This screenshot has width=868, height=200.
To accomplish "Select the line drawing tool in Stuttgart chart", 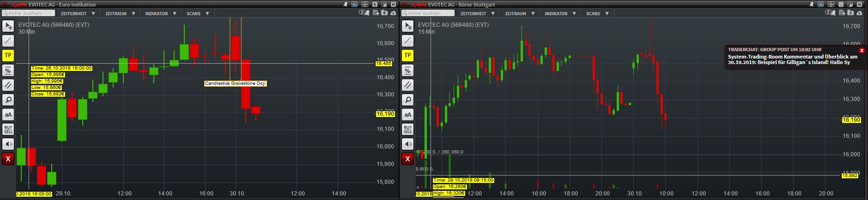I will [x=407, y=41].
